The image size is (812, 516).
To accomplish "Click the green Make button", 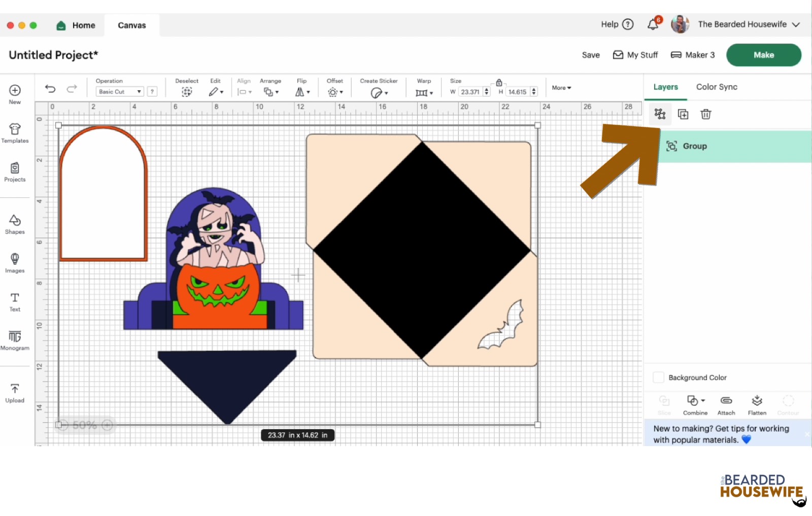I will [x=763, y=55].
